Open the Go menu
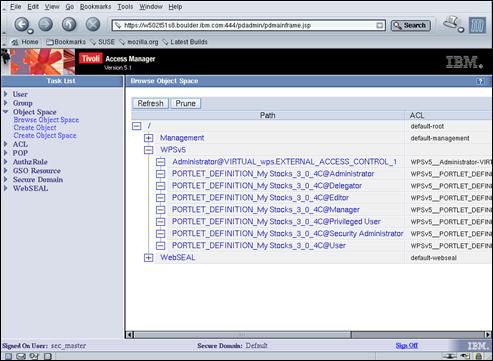 [69, 7]
